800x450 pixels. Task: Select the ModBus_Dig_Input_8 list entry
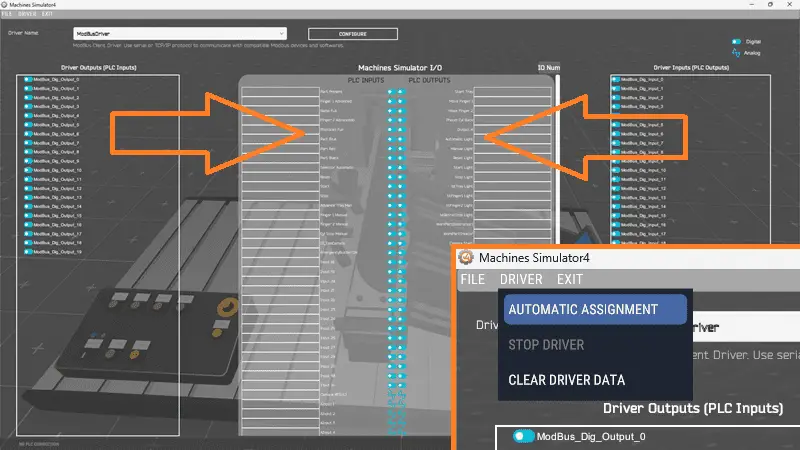click(638, 152)
